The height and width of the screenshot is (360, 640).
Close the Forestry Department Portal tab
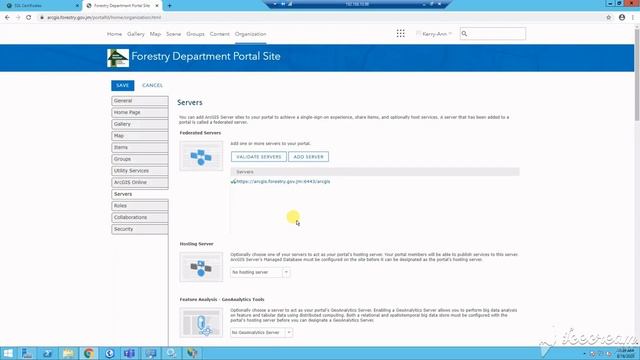click(x=157, y=6)
